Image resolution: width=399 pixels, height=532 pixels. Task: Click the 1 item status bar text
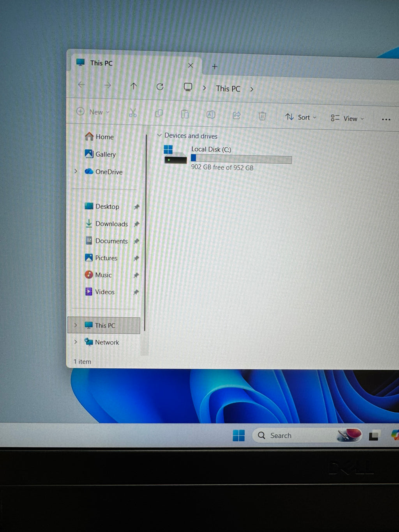coord(82,361)
